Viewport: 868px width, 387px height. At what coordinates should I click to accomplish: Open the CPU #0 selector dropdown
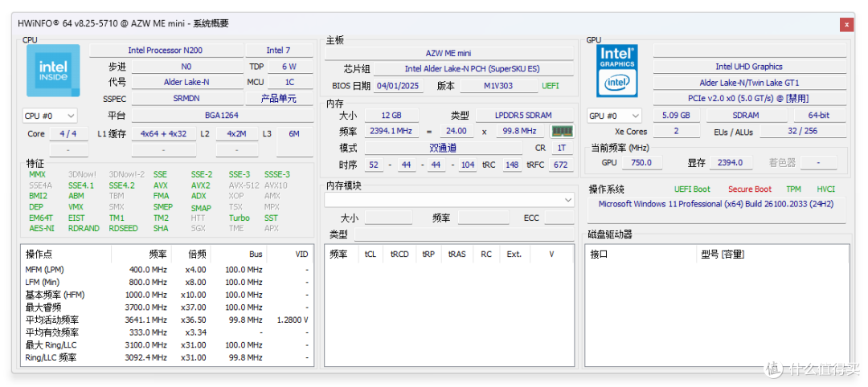[x=50, y=116]
